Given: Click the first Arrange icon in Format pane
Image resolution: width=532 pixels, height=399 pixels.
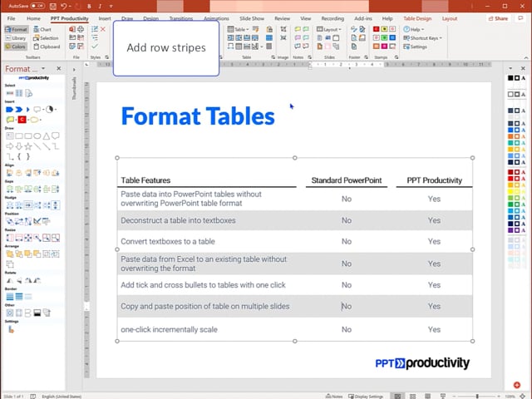Looking at the screenshot, I should [9, 254].
